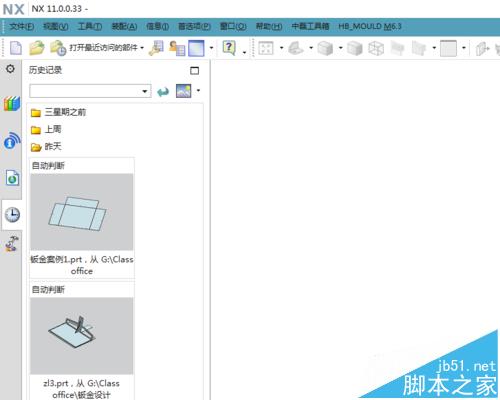Open the Reuse Library books tab
500x400 pixels.
[x=12, y=104]
